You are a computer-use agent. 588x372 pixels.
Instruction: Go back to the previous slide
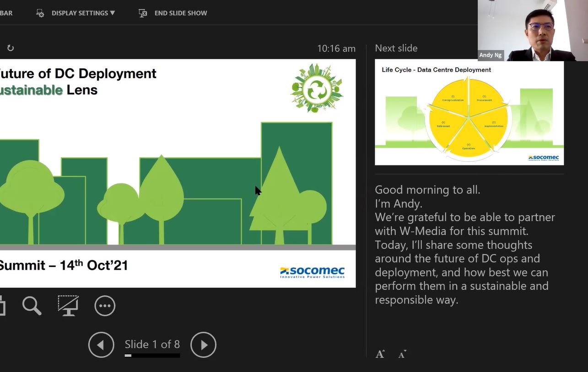[101, 345]
